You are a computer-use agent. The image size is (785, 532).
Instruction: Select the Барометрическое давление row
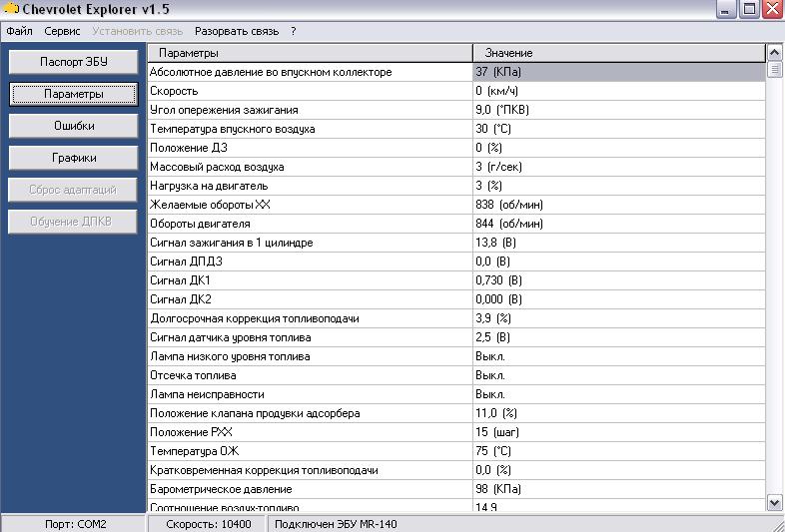pos(310,489)
